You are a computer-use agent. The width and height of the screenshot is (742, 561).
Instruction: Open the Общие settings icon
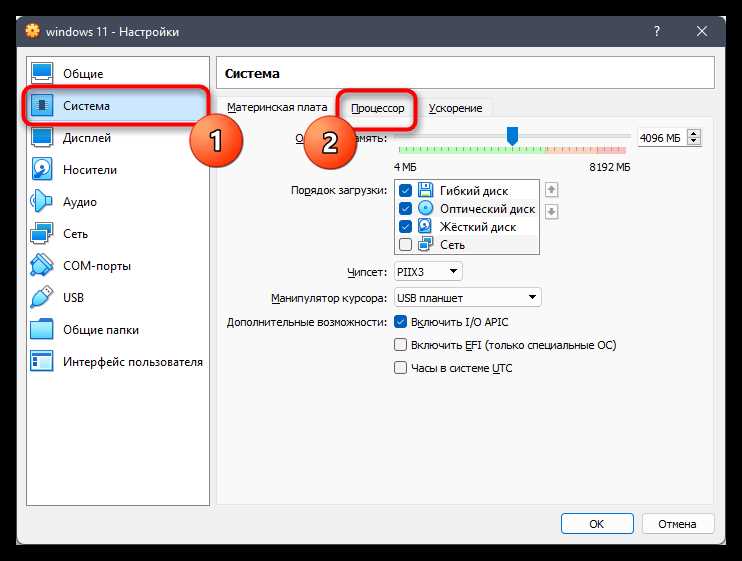(x=42, y=73)
